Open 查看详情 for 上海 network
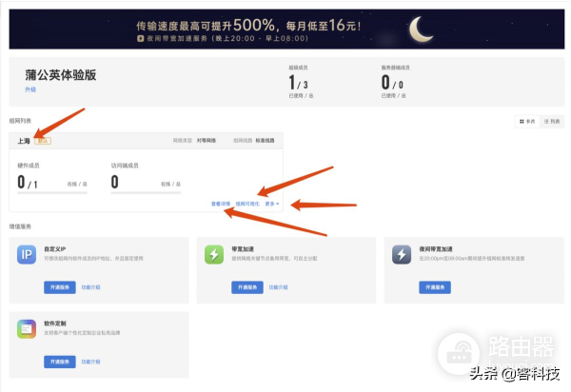This screenshot has width=571, height=392. (x=221, y=204)
